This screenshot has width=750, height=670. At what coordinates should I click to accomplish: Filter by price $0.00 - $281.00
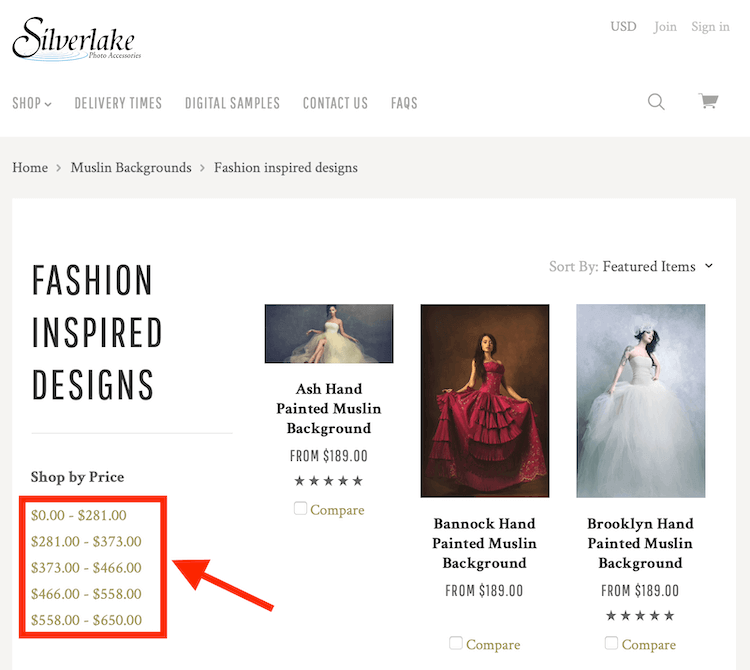79,515
